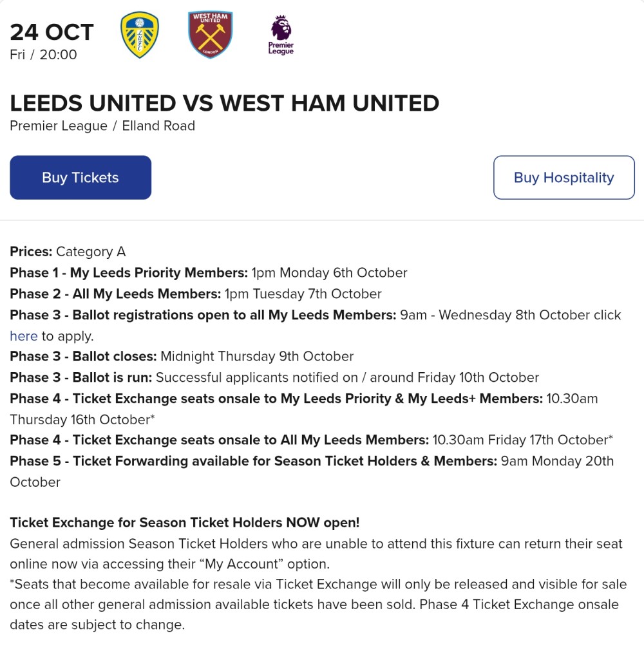Screen dimensions: 644x649
Task: Click the Fri / 20:00 kickoff time
Action: click(x=43, y=55)
